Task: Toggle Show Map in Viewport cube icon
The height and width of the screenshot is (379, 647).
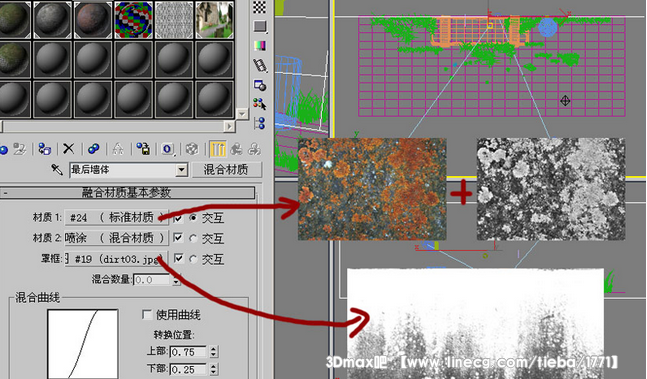Action: (192, 149)
